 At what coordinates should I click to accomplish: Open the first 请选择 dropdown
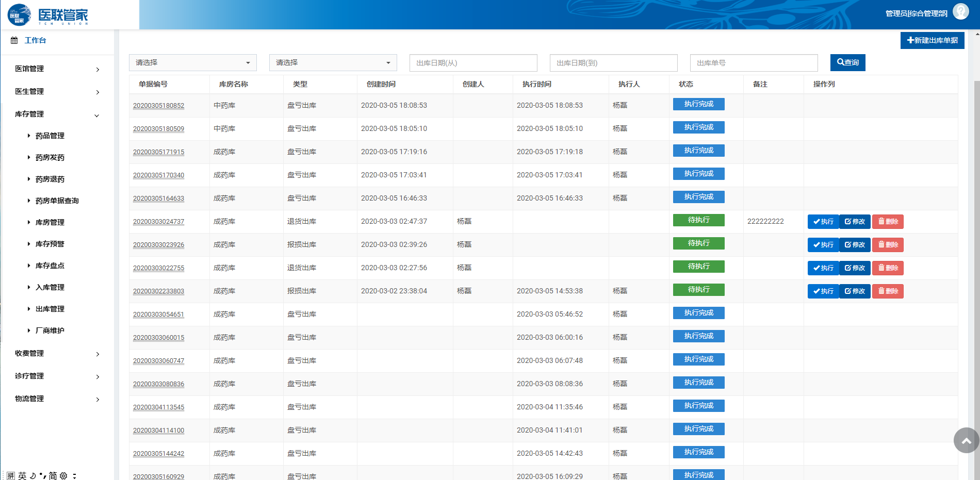click(x=193, y=62)
